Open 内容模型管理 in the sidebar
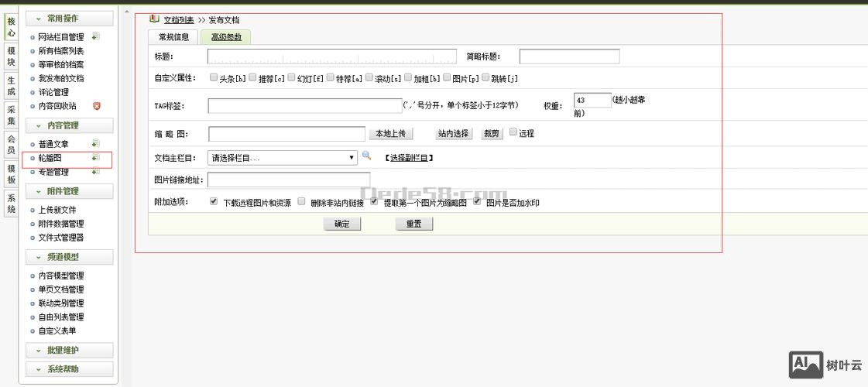Image resolution: width=868 pixels, height=387 pixels. coord(61,276)
